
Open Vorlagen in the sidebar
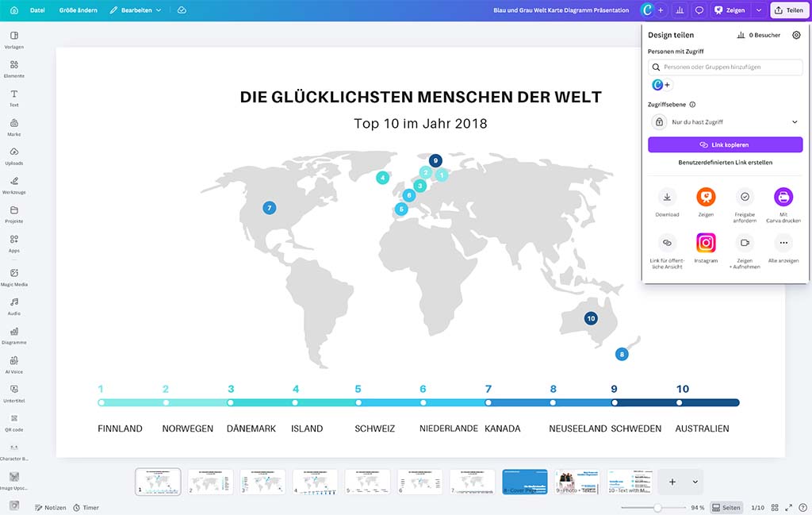[14, 40]
